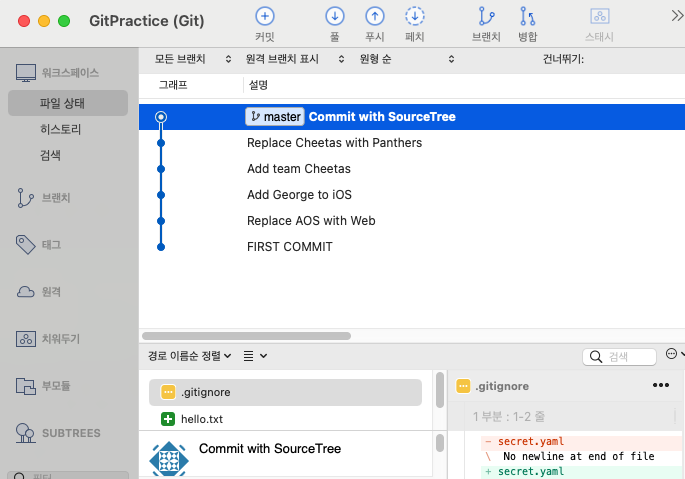
Task: Click the Jump to (건너뛰기) label
Action: click(563, 59)
